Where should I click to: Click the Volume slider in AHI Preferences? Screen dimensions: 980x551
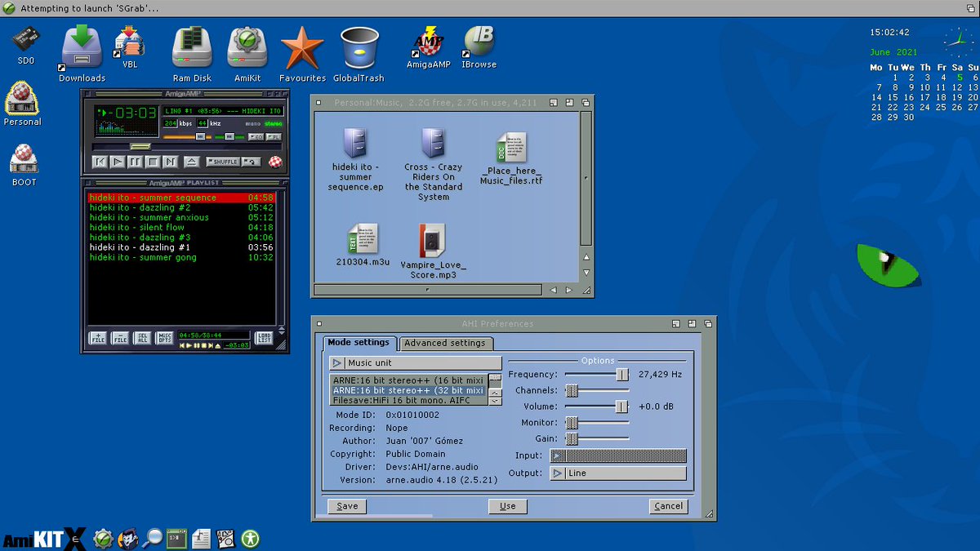coord(597,407)
